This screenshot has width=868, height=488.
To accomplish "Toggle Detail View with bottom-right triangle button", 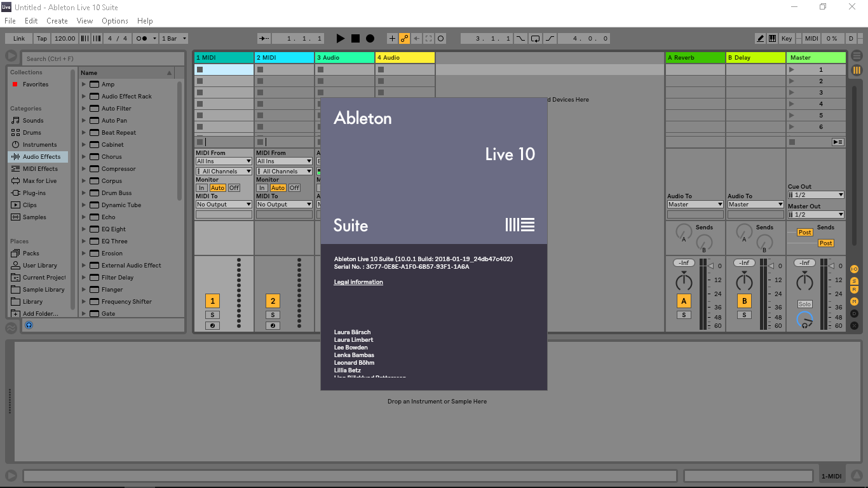I will pos(857,475).
